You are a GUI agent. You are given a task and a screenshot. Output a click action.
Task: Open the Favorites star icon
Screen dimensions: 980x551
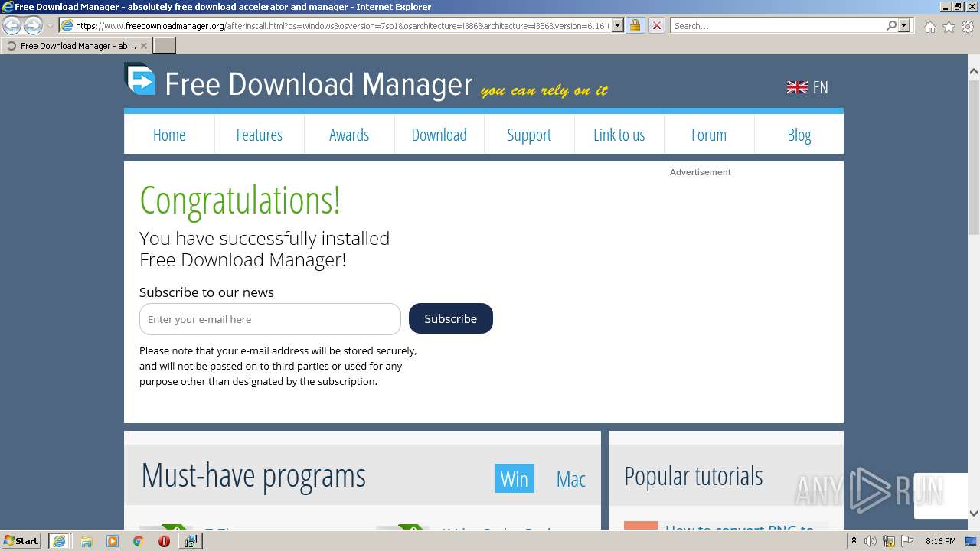point(949,27)
